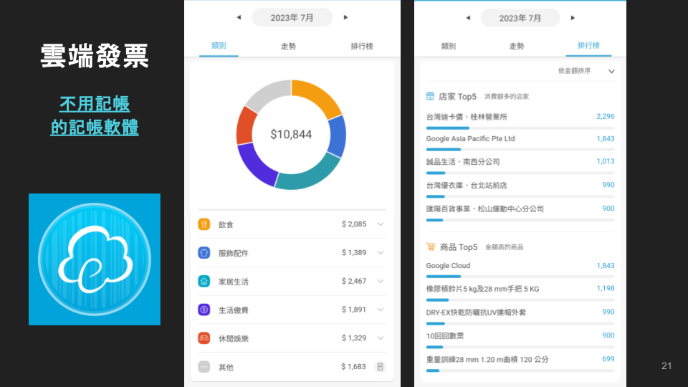
Task: Click the orange 飲食 food category icon
Action: point(204,224)
